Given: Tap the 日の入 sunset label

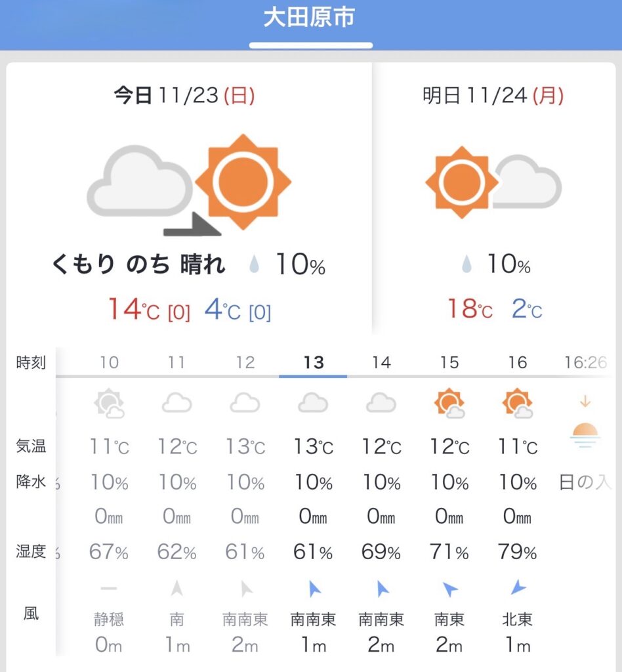Looking at the screenshot, I should point(585,484).
